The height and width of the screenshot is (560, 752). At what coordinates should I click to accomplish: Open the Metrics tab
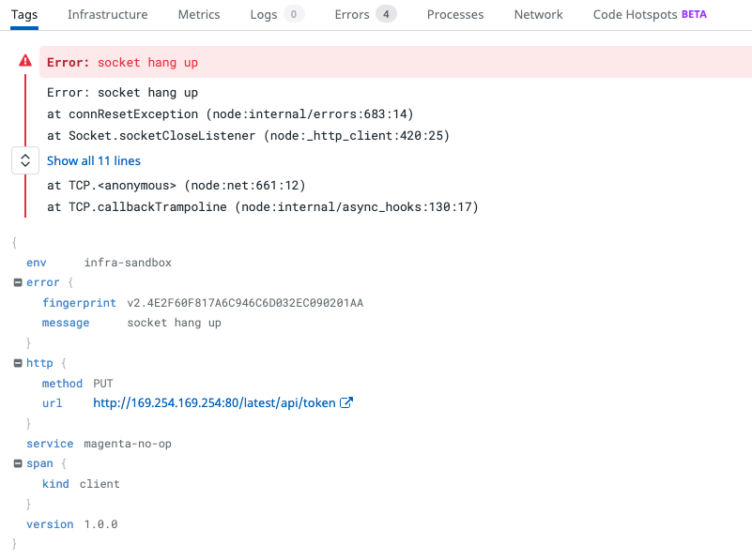198,14
